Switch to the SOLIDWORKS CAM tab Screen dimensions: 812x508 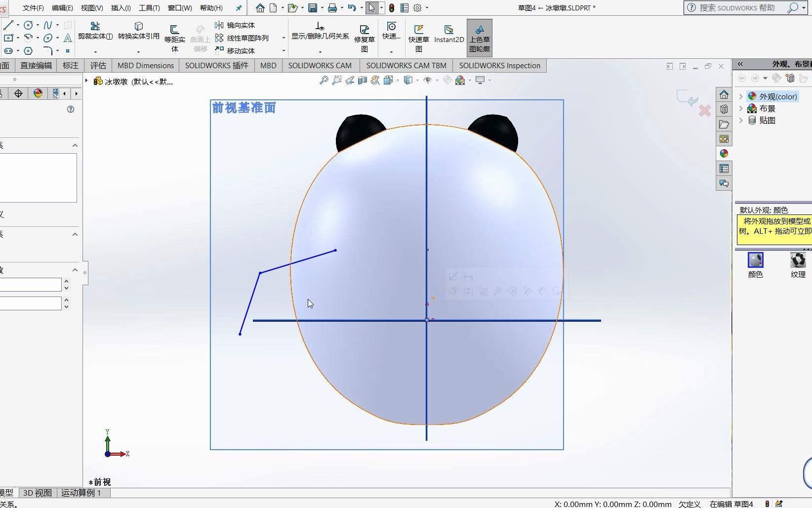[x=320, y=65]
